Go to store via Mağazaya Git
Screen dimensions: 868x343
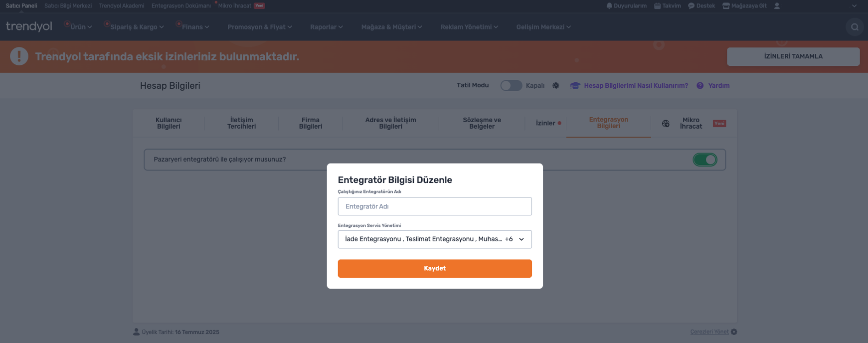pyautogui.click(x=744, y=6)
